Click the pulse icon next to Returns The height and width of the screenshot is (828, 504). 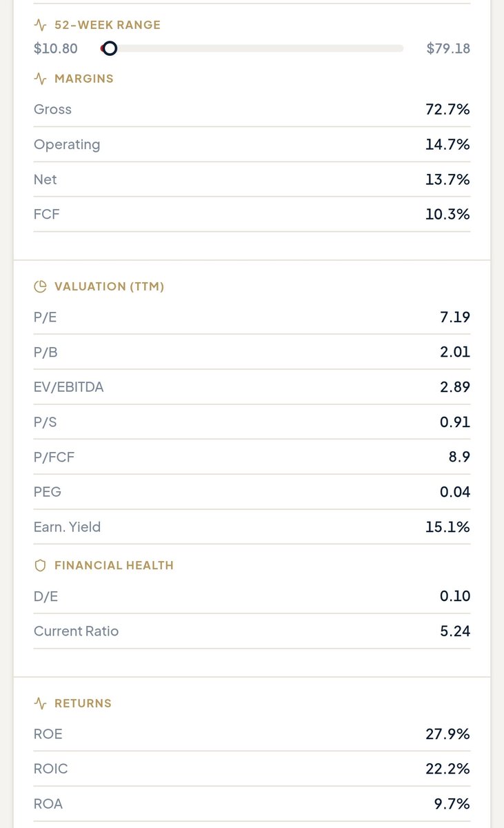click(x=40, y=704)
